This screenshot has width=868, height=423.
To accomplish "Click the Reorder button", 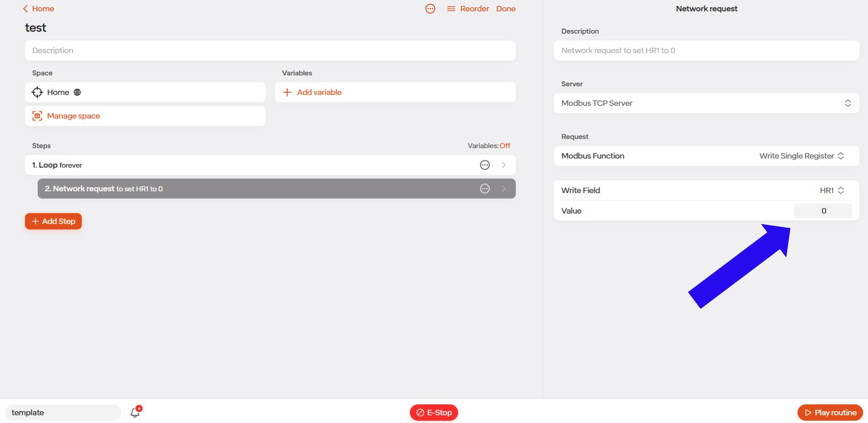I will tap(468, 9).
